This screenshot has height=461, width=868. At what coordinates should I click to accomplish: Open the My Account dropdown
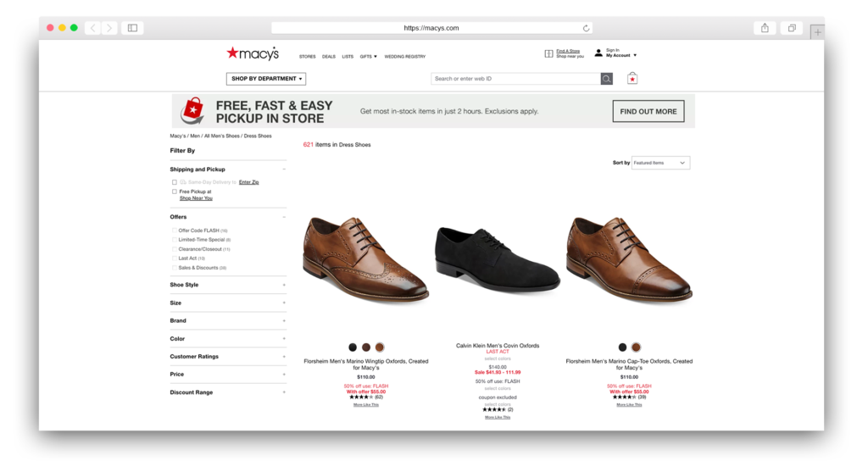pos(621,55)
